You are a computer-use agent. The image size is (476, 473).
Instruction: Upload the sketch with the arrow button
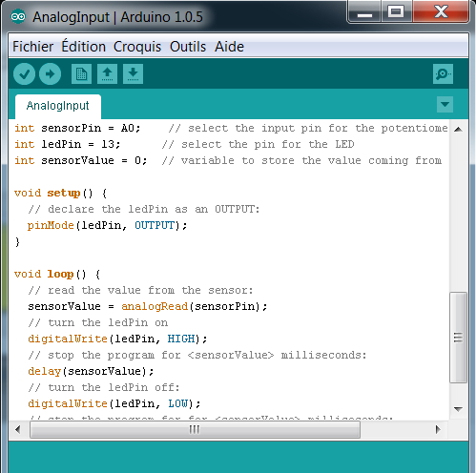pos(50,74)
